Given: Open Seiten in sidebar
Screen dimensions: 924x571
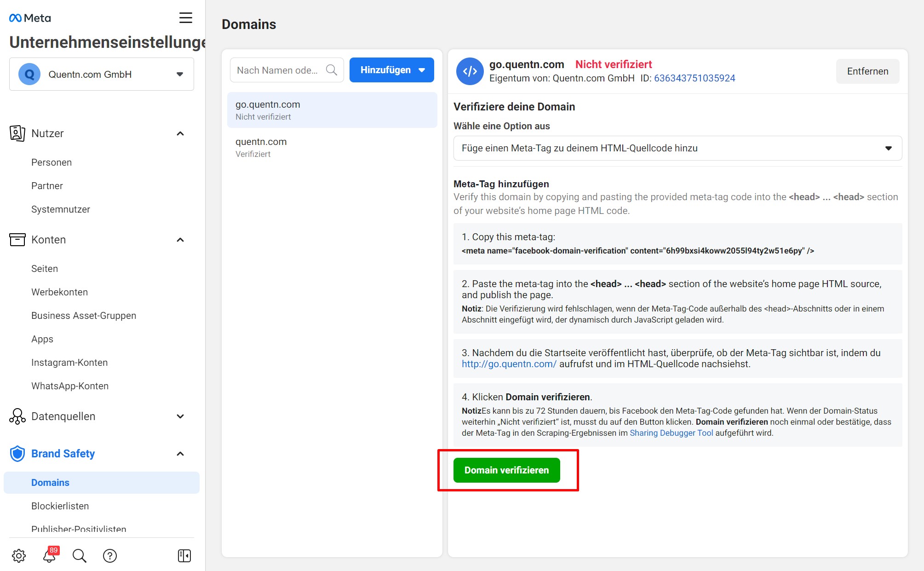Looking at the screenshot, I should tap(45, 269).
